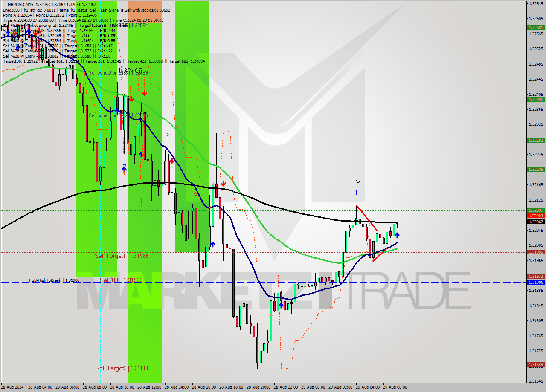The width and height of the screenshot is (546, 392).
Task: Click the blue 1.31906 price tag
Action: 536,282
